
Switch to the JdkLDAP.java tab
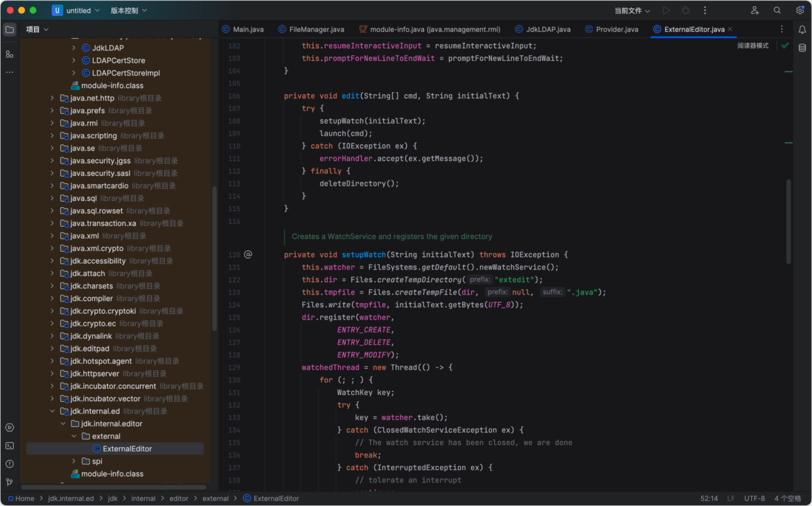coord(542,30)
